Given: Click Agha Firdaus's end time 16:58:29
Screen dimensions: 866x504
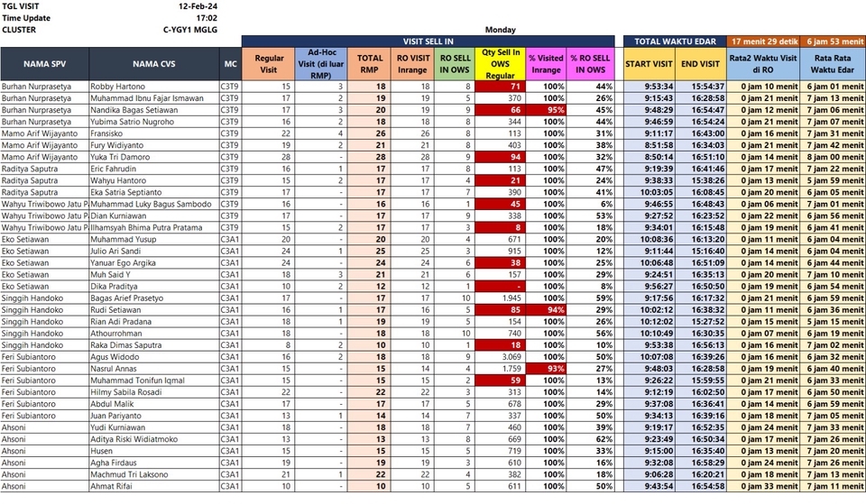Looking at the screenshot, I should (x=700, y=463).
